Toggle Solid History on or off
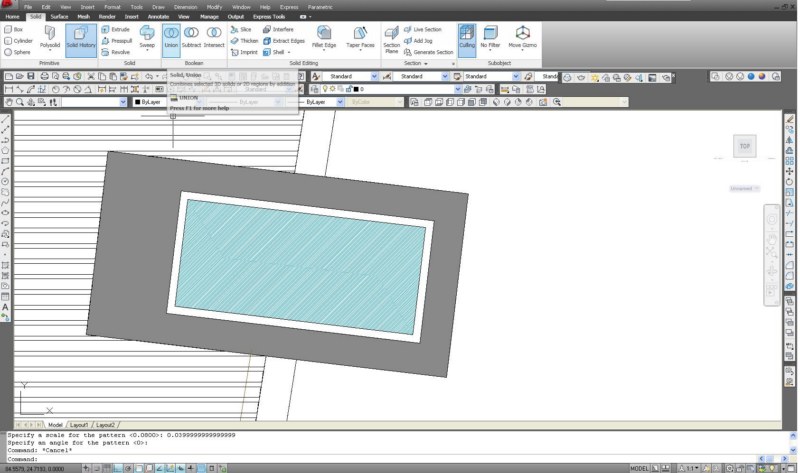This screenshot has width=800, height=473. point(81,40)
